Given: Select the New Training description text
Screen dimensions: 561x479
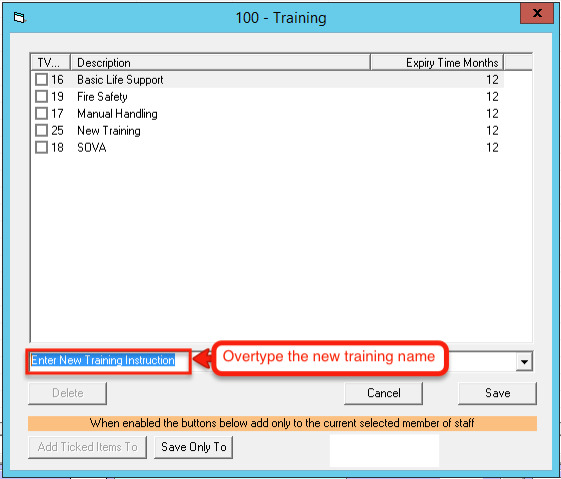Looking at the screenshot, I should pos(109,131).
